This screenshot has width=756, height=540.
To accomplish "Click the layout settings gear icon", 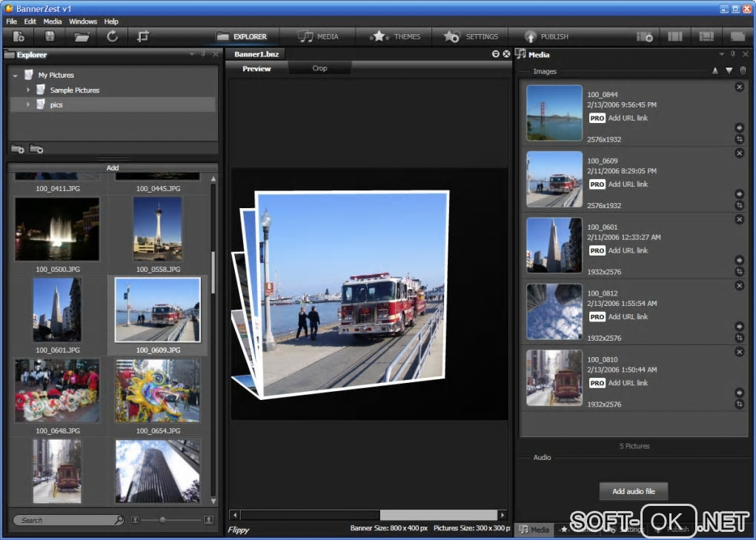I will (645, 36).
